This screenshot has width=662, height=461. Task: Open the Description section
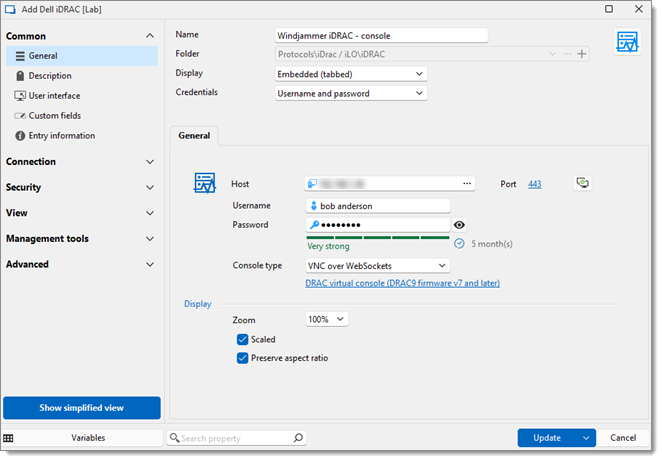[x=50, y=76]
